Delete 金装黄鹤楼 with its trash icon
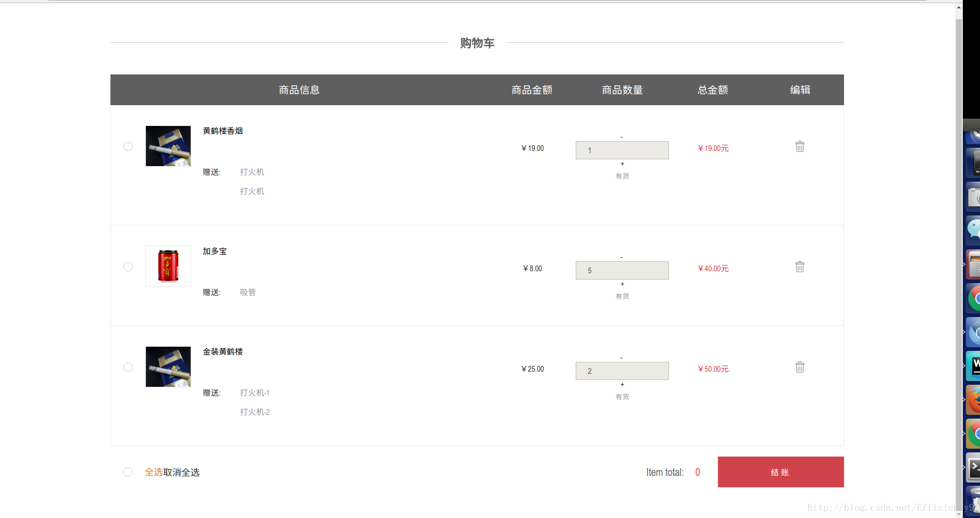Screen dimensions: 980x518 tap(800, 367)
